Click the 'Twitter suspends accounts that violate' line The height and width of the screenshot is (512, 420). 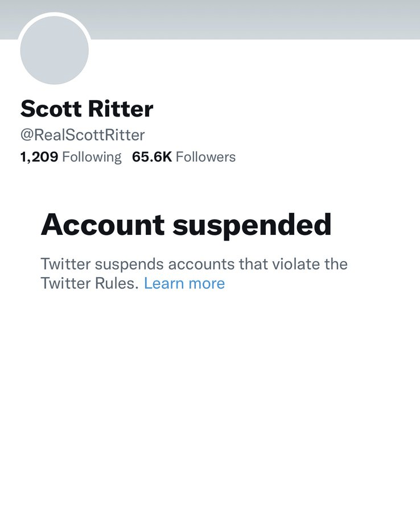point(193,264)
